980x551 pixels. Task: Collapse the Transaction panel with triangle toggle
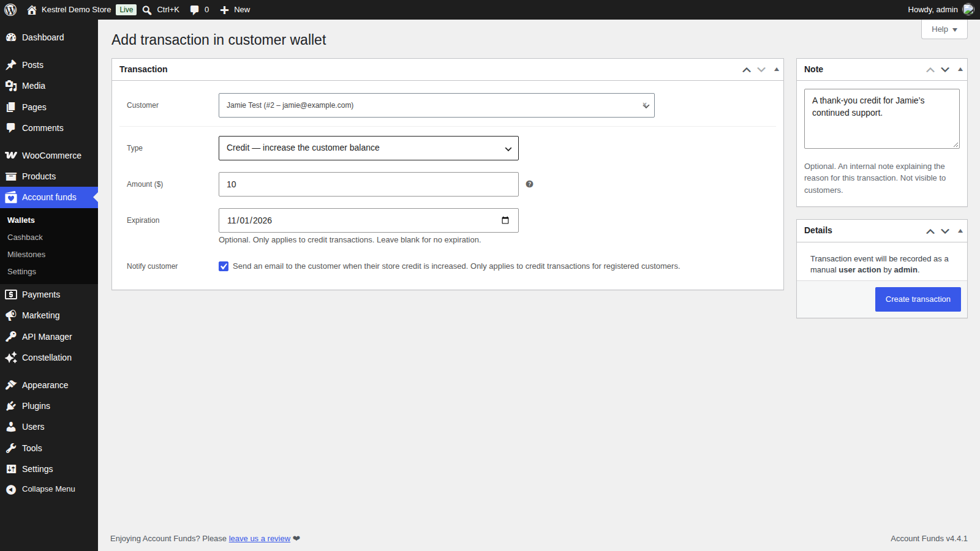click(x=777, y=70)
